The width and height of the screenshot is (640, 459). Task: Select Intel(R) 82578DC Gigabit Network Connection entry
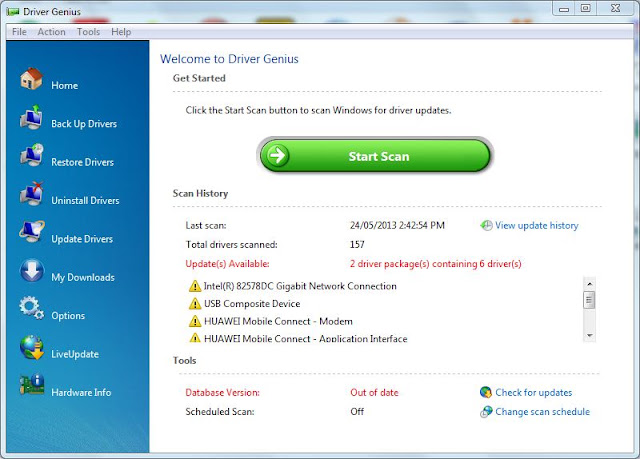tap(300, 286)
